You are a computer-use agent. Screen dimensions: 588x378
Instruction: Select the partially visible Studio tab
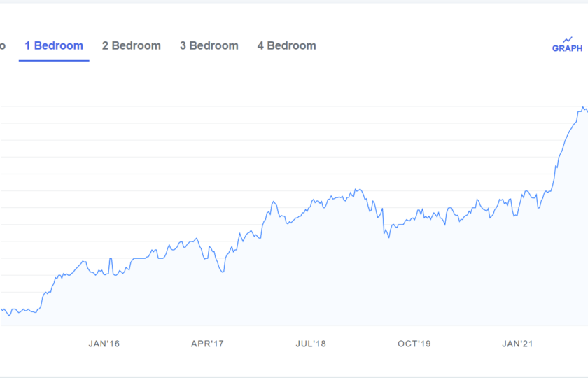click(3, 45)
